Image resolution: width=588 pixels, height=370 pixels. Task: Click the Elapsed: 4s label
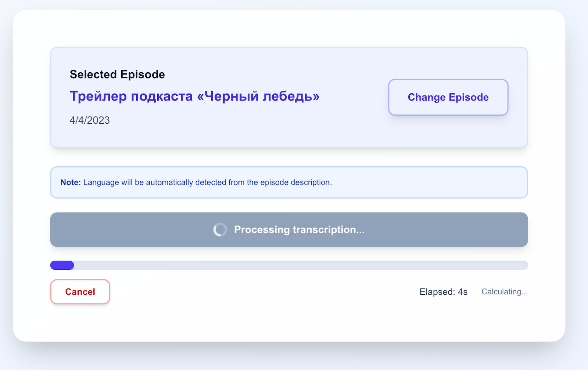pos(444,291)
